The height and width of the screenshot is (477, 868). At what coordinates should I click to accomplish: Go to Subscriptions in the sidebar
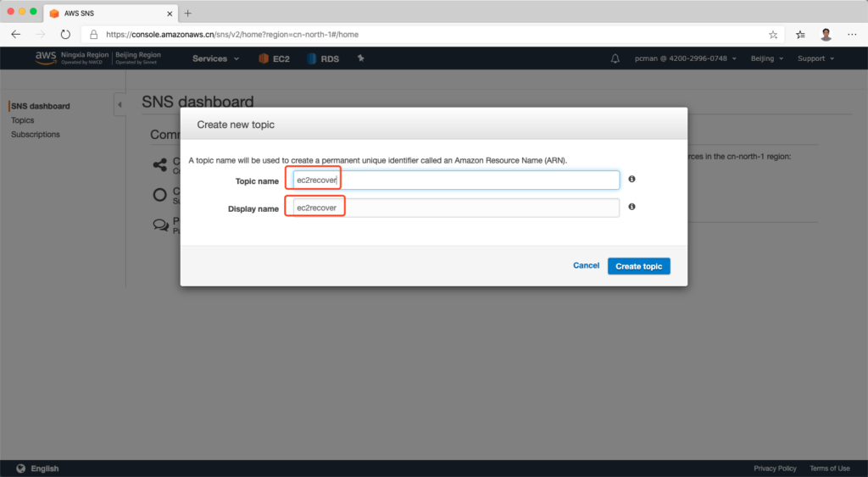click(36, 135)
